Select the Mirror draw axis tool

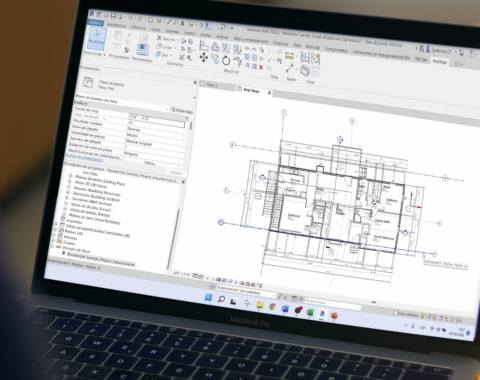tap(238, 50)
